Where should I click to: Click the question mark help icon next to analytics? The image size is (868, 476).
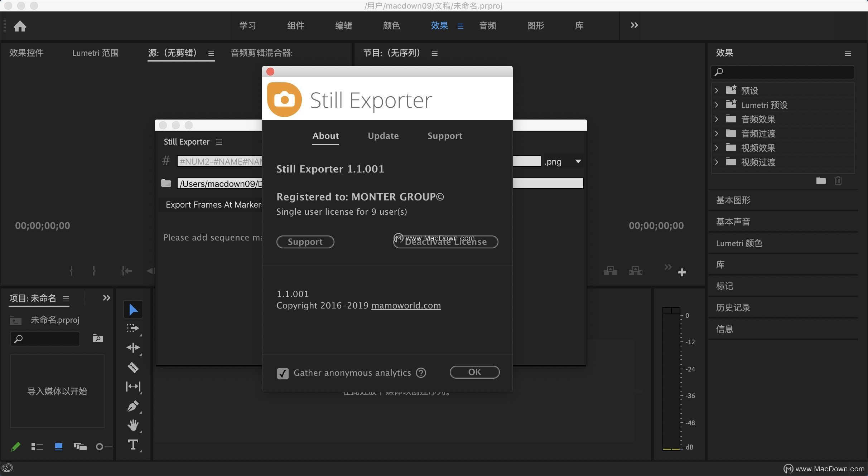421,373
